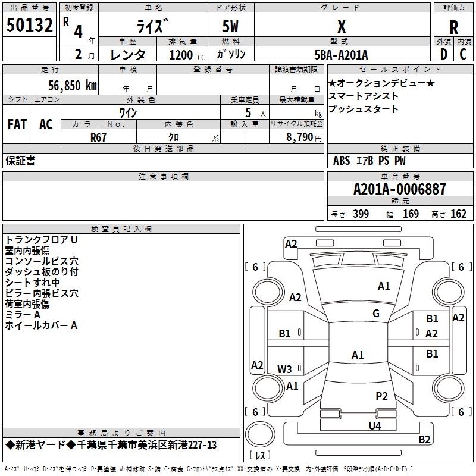Click inspector note ミラーA
This screenshot has height=476, width=476.
click(23, 315)
